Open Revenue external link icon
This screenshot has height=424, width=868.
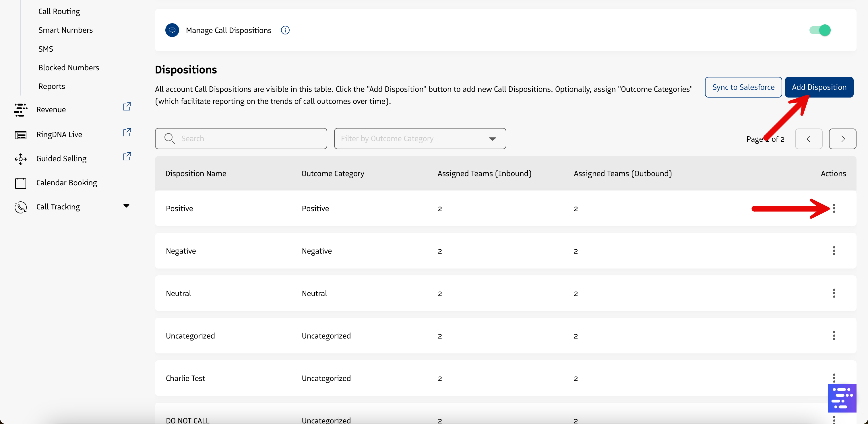coord(127,107)
